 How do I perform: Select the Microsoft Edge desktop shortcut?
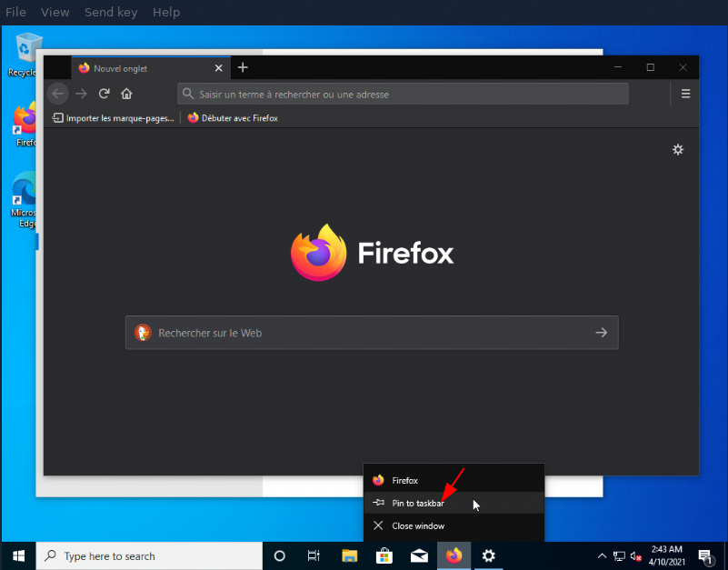point(24,200)
